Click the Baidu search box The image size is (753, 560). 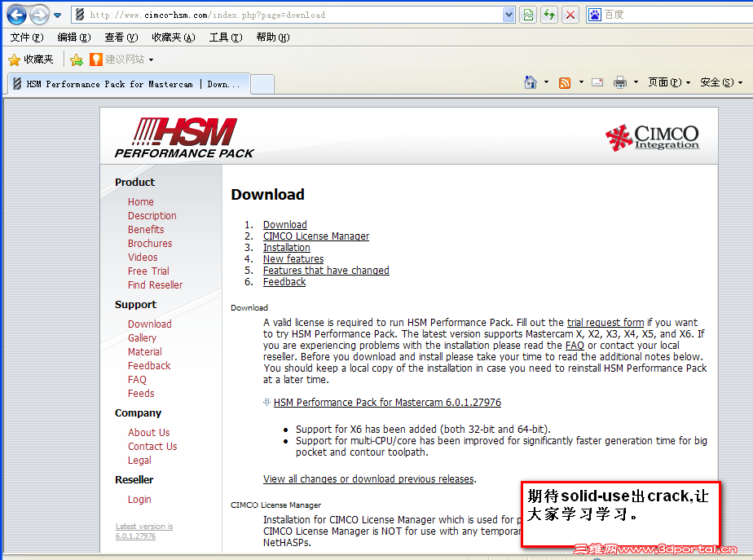pyautogui.click(x=677, y=15)
